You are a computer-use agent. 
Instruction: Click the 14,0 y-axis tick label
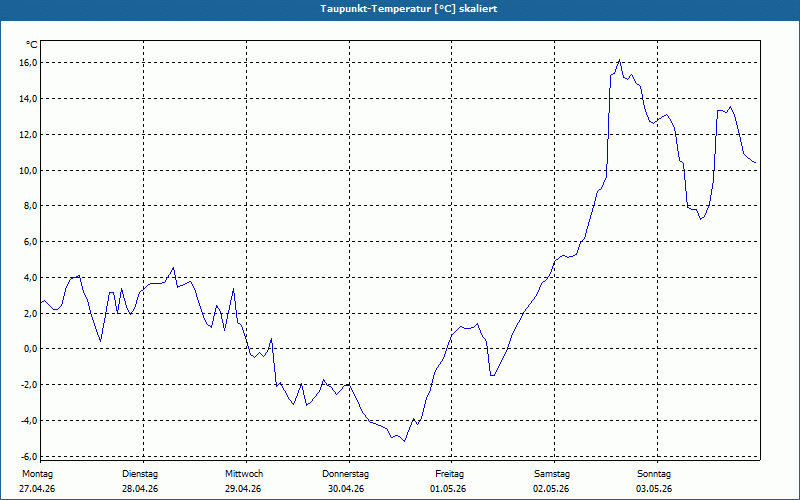click(28, 98)
